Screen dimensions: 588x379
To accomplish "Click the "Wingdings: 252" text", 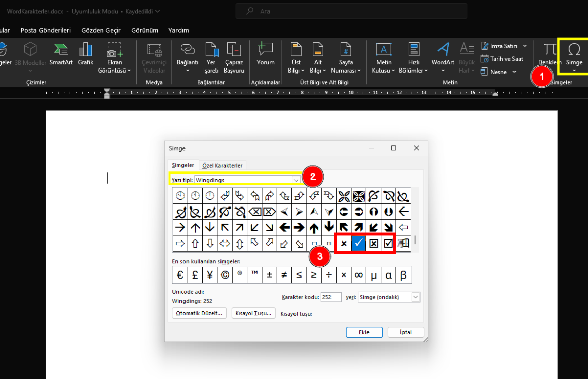I will click(x=192, y=301).
